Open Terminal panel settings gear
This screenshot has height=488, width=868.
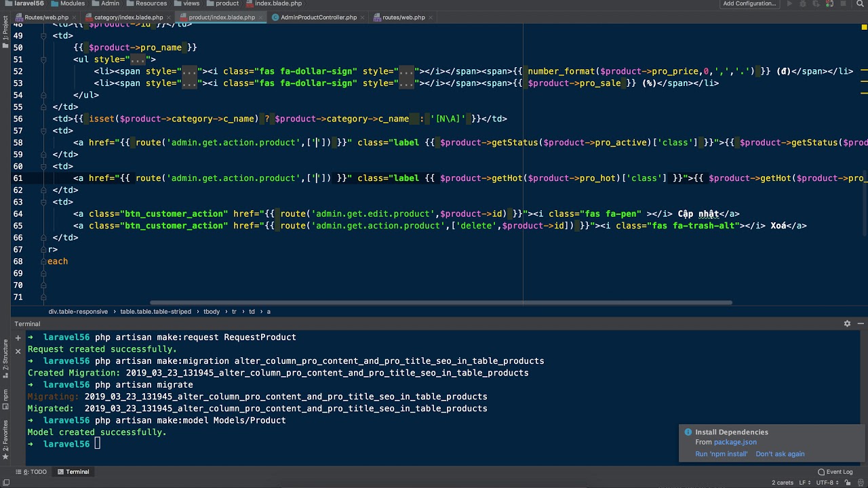coord(847,324)
